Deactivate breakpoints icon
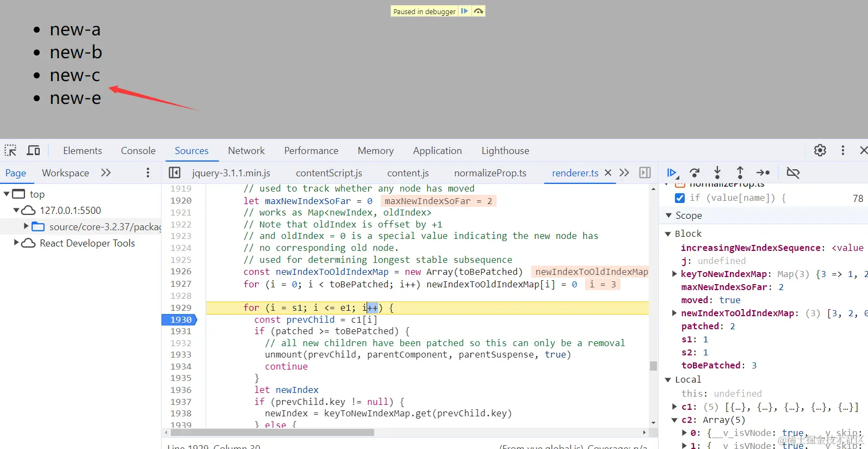 [x=793, y=173]
